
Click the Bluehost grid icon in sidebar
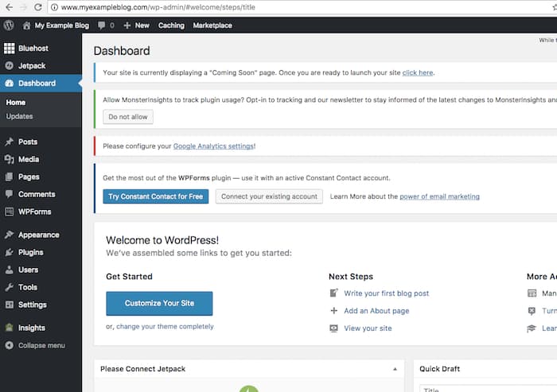(x=10, y=49)
